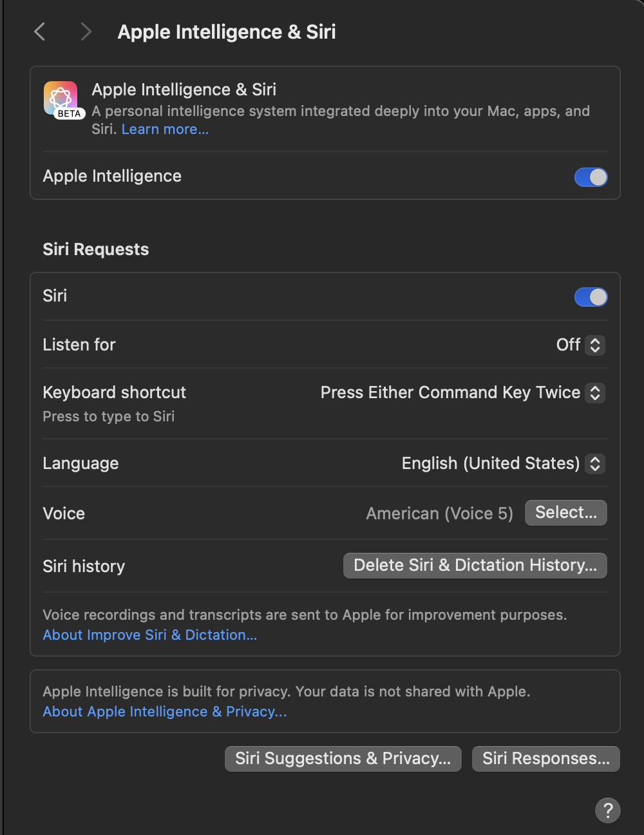This screenshot has width=644, height=835.
Task: Click the personal intelligence system description
Action: [341, 120]
